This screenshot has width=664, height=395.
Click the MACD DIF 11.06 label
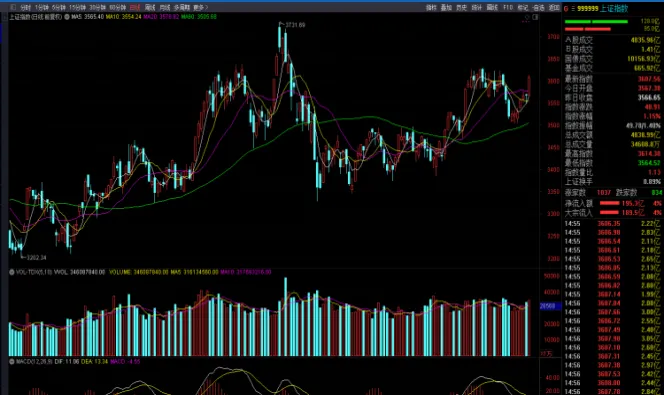(x=66, y=362)
